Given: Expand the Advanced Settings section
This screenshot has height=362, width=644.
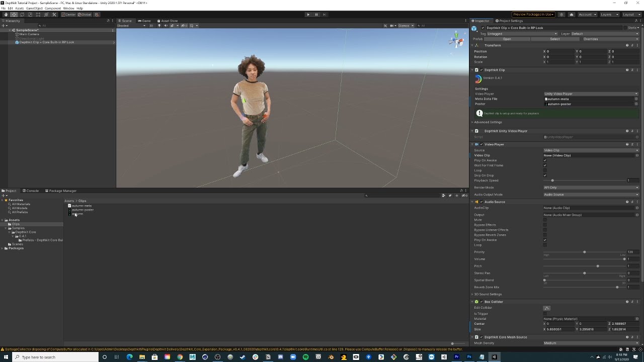Looking at the screenshot, I should pyautogui.click(x=488, y=122).
